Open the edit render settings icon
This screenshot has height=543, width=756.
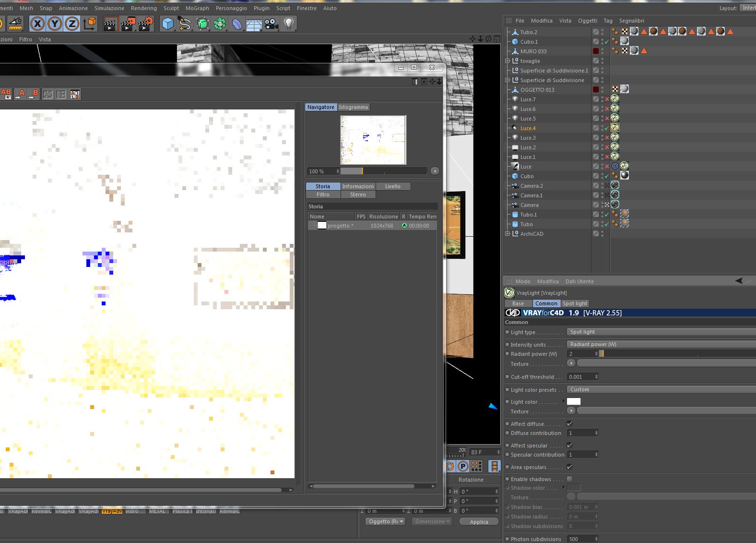146,24
